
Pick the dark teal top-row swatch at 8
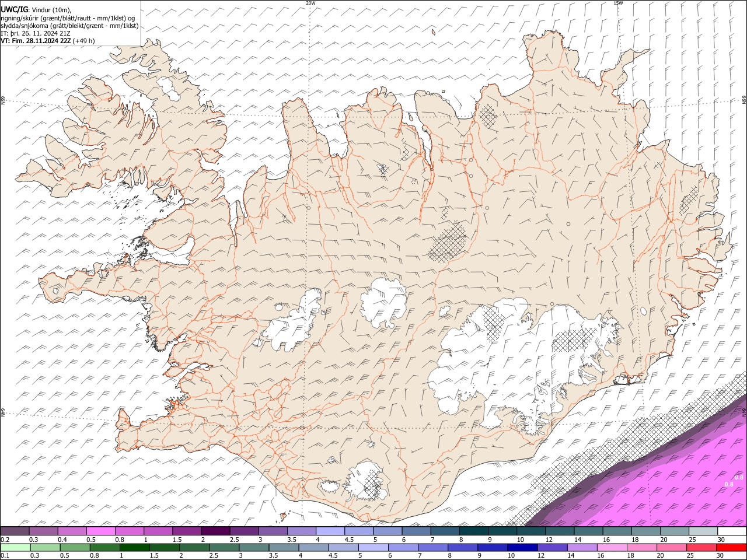coord(474,531)
